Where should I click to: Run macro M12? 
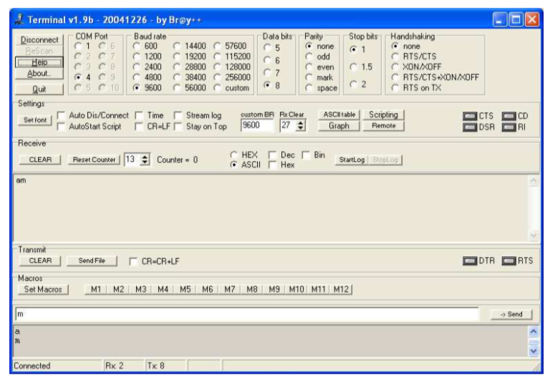(341, 289)
